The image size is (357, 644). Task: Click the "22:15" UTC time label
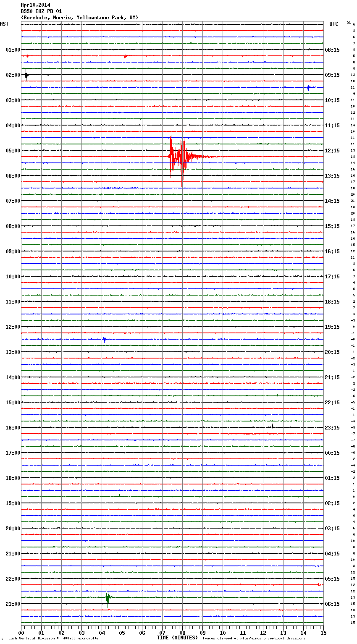point(332,403)
